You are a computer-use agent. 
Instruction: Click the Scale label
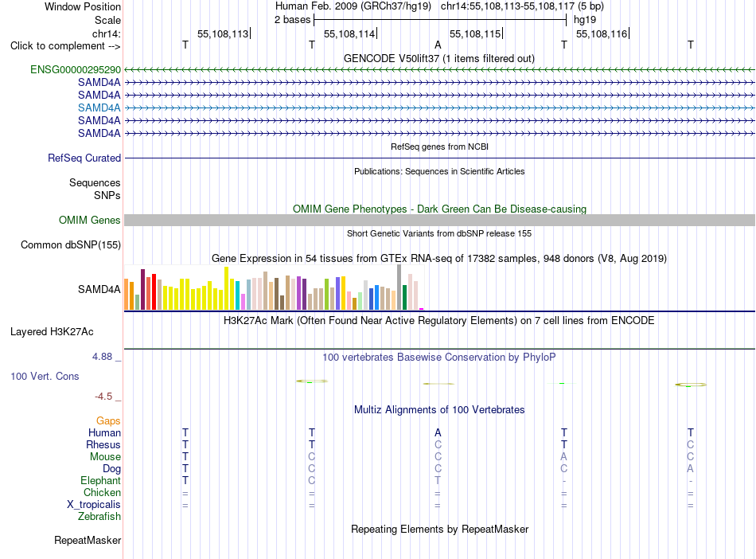pos(108,20)
